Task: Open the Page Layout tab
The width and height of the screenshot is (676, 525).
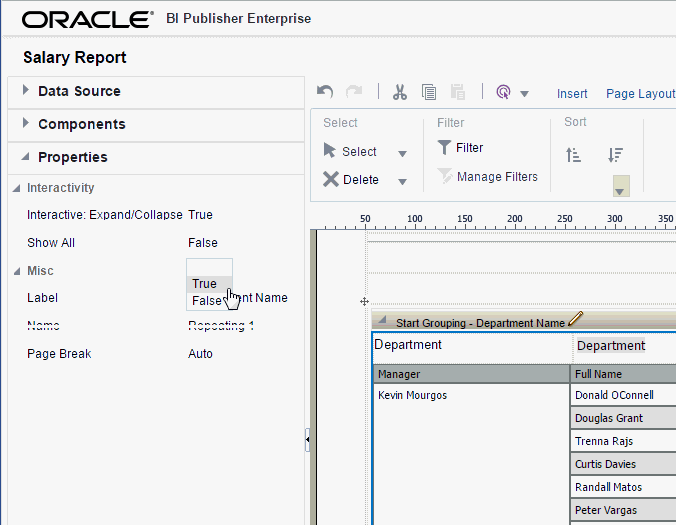Action: [x=641, y=94]
